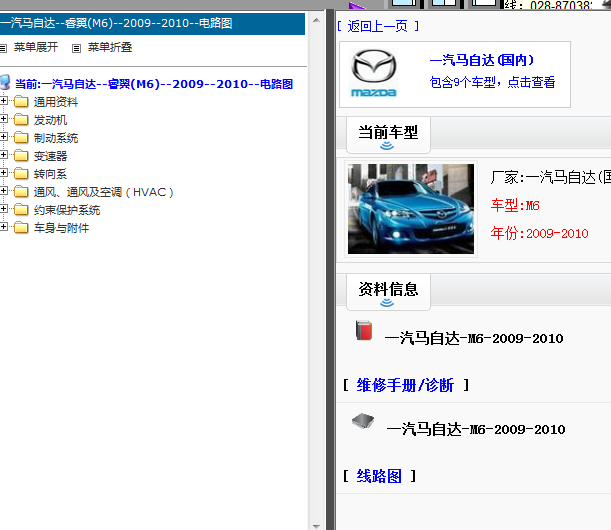Image resolution: width=611 pixels, height=530 pixels.
Task: Click the 车型:M6 red text
Action: point(515,205)
